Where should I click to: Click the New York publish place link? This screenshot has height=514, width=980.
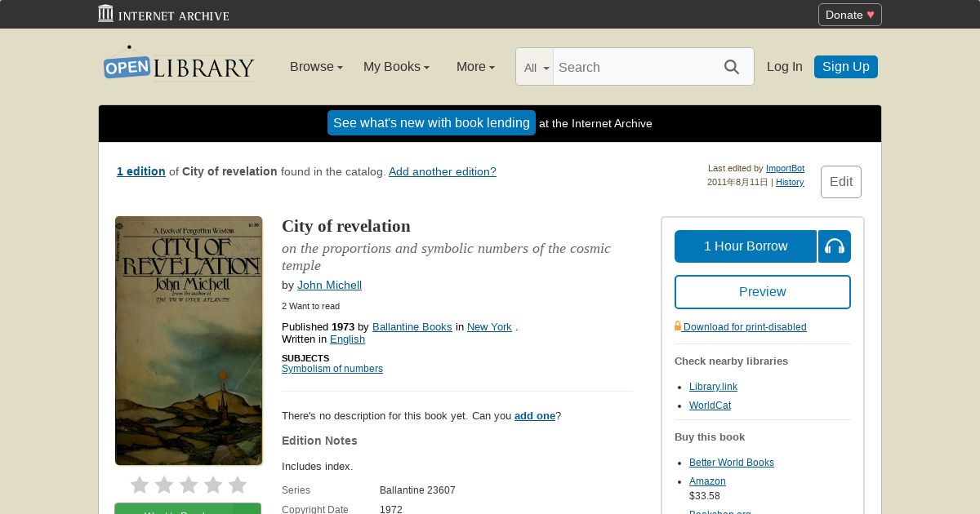489,326
